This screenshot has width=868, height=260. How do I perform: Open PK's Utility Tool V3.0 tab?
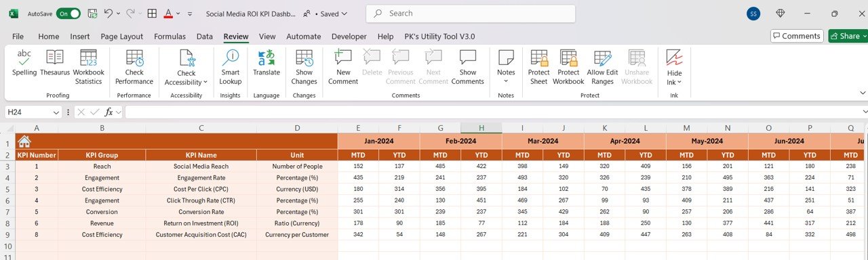click(x=439, y=37)
